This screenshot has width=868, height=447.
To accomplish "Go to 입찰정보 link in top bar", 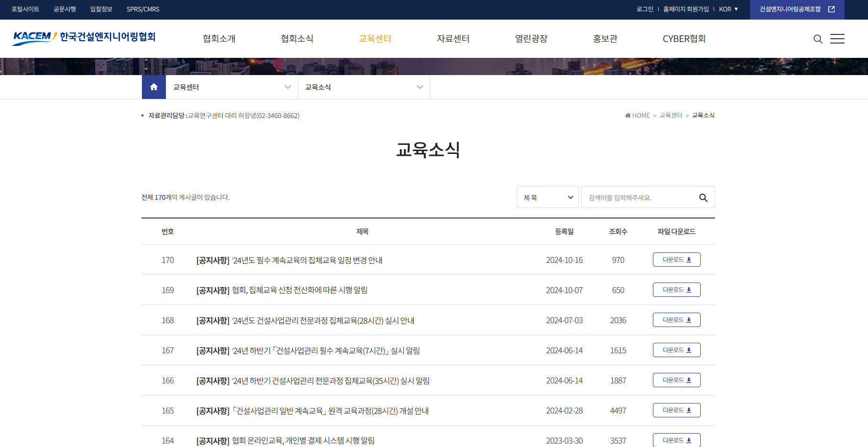I will [101, 9].
